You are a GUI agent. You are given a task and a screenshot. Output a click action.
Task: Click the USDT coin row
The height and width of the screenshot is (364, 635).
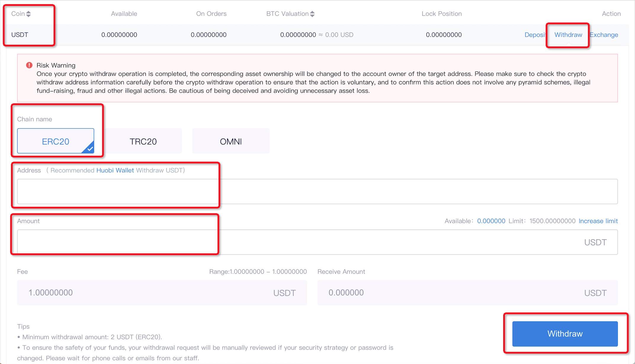coord(20,35)
